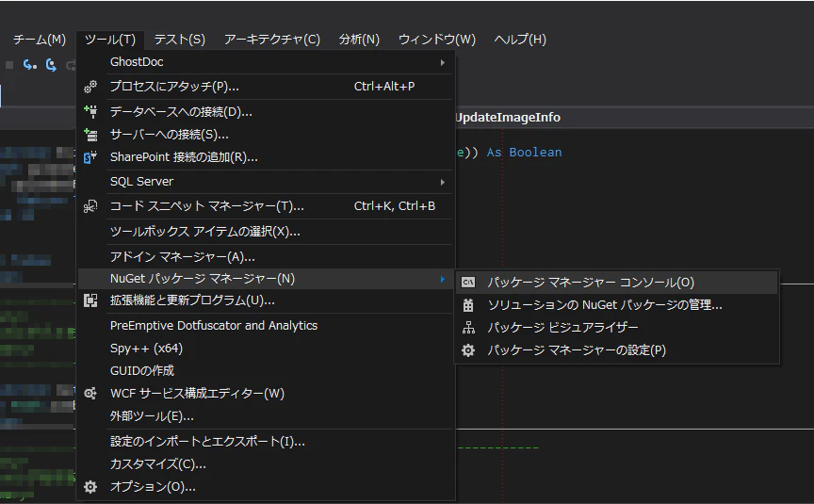Screen dimensions: 814x504
Task: Click the UpdateImageInfo member dropdown label
Action: click(508, 118)
